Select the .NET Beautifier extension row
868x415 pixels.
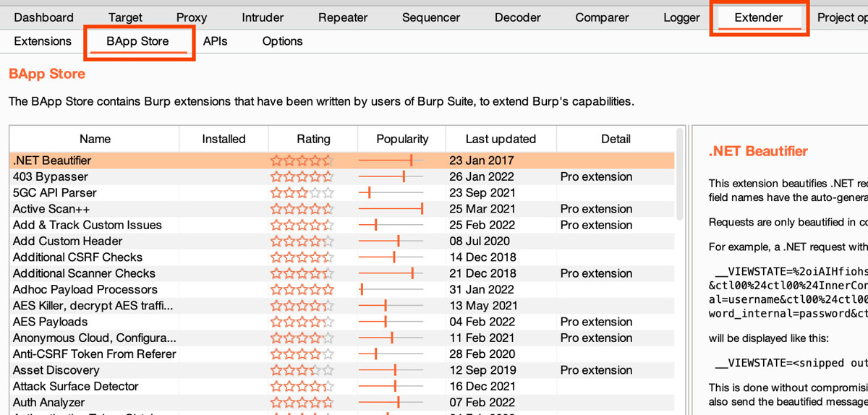coord(342,161)
